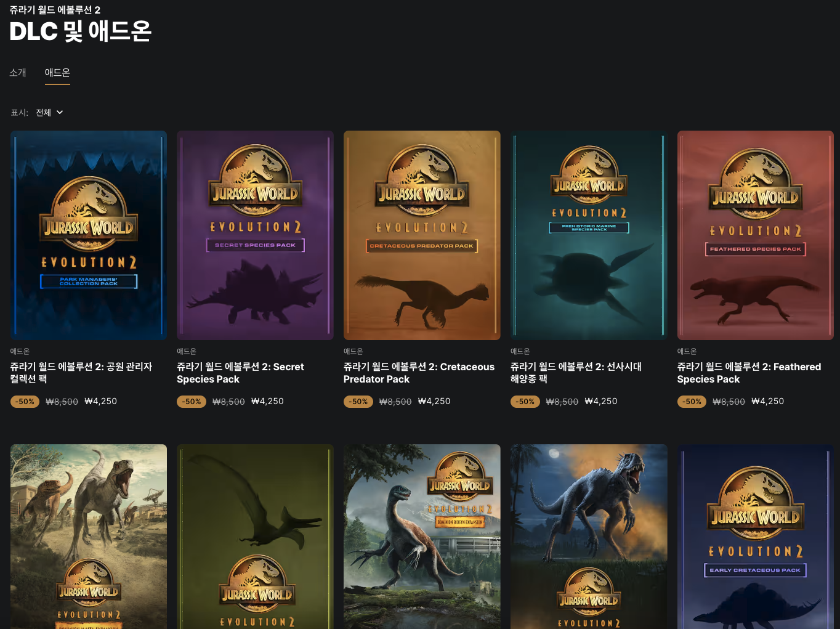840x629 pixels.
Task: Open the pterosaur silhouette pack cover
Action: coord(255,537)
